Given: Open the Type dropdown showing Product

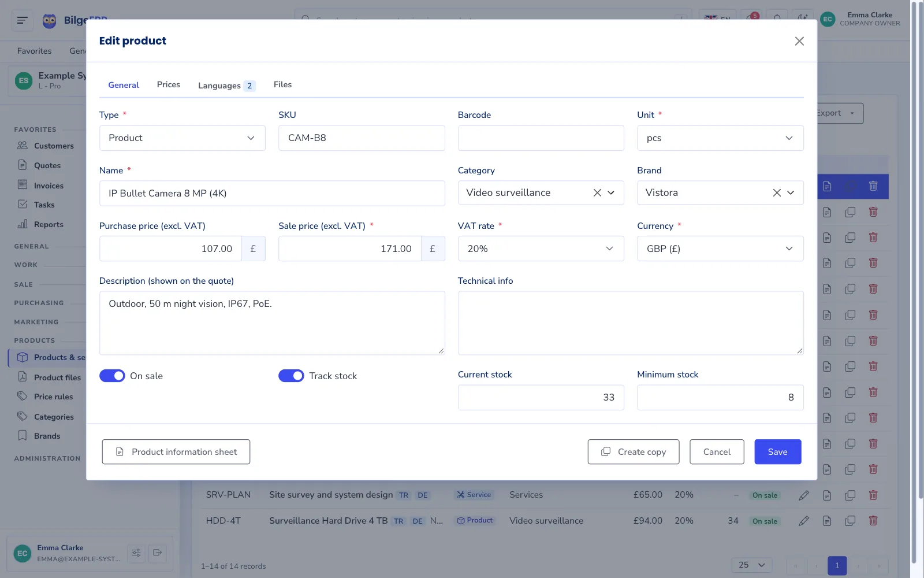Looking at the screenshot, I should (182, 138).
